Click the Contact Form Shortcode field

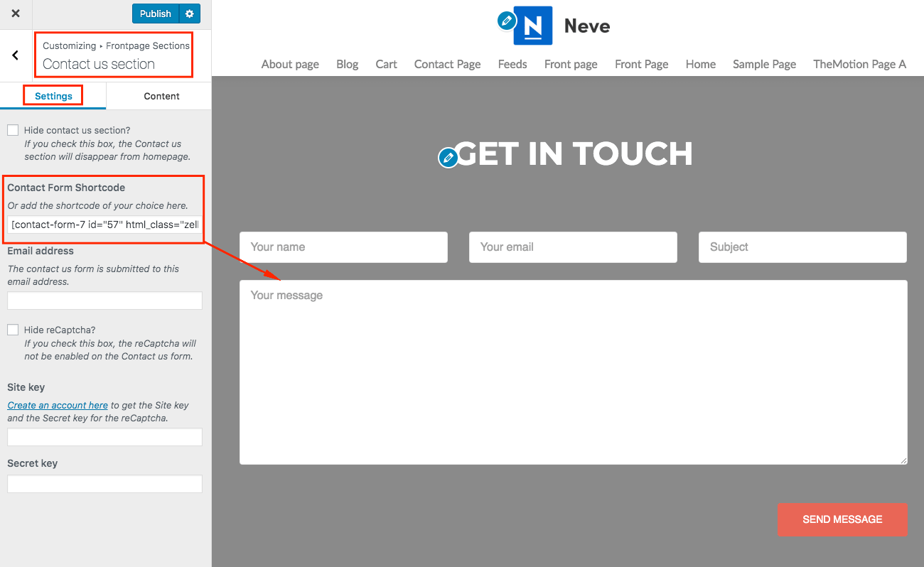coord(104,225)
